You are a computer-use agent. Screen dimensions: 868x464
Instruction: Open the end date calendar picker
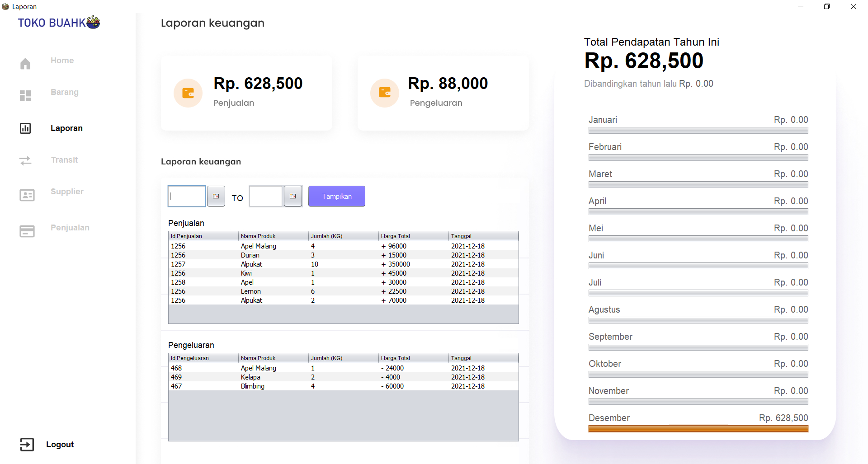(292, 196)
